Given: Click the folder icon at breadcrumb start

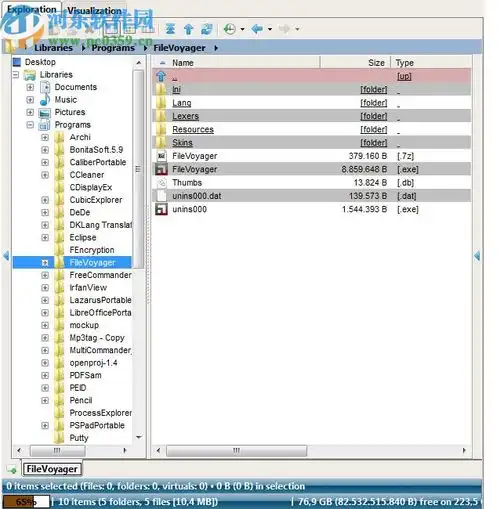Looking at the screenshot, I should pos(11,47).
